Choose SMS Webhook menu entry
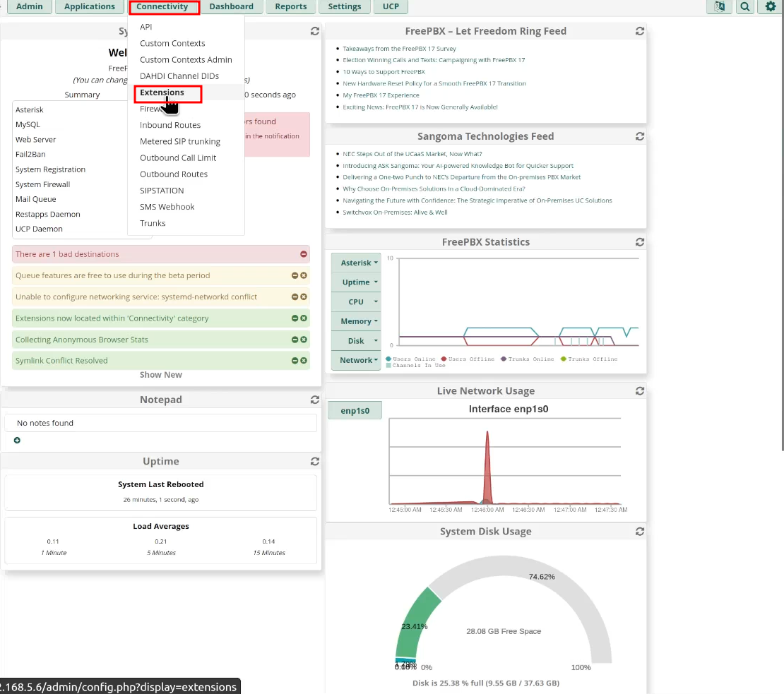 (x=167, y=207)
